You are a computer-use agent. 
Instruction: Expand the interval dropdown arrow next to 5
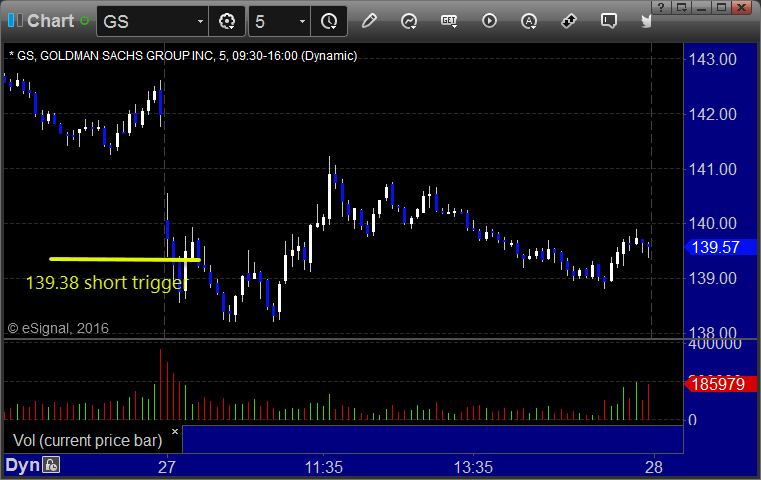302,21
